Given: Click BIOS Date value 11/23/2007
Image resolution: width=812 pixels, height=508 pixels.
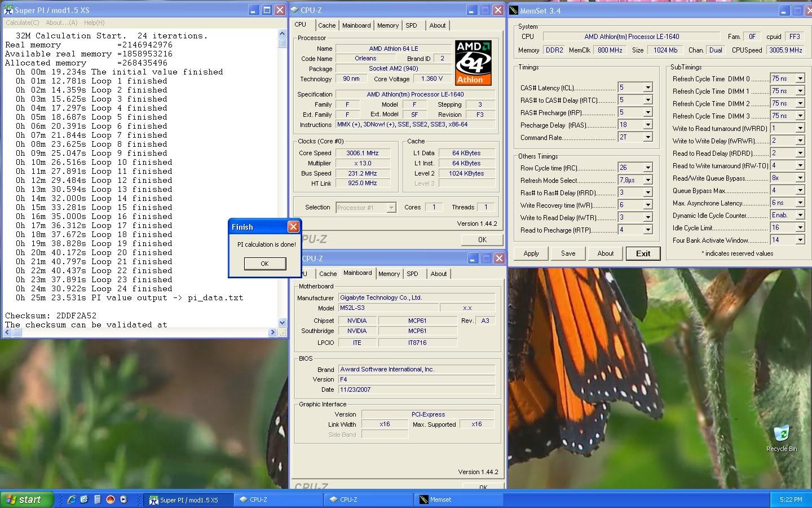Looking at the screenshot, I should 417,389.
